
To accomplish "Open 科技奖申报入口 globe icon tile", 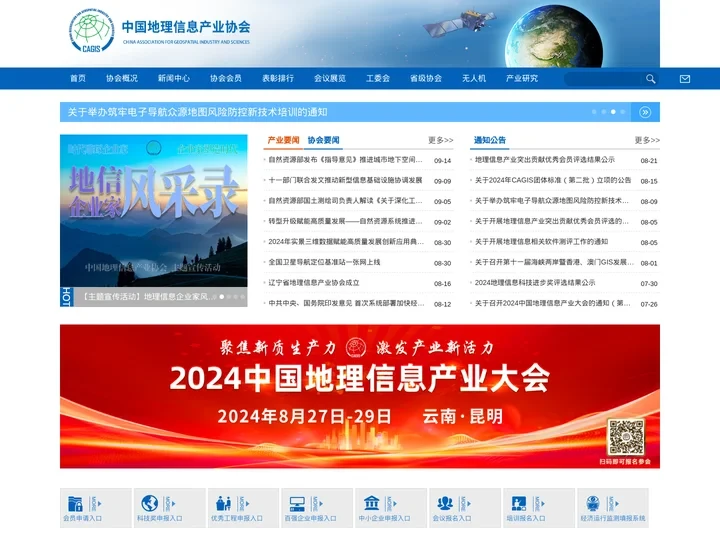I will tap(169, 508).
